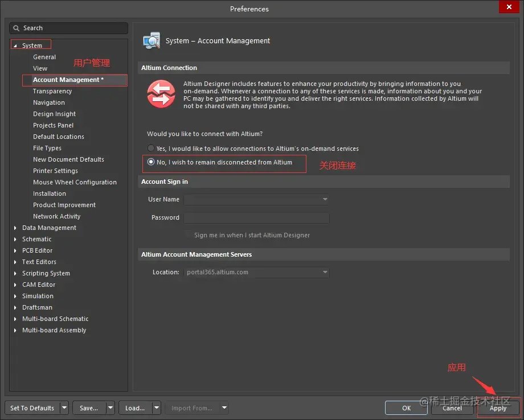Expand the PCB Editor node

click(15, 250)
